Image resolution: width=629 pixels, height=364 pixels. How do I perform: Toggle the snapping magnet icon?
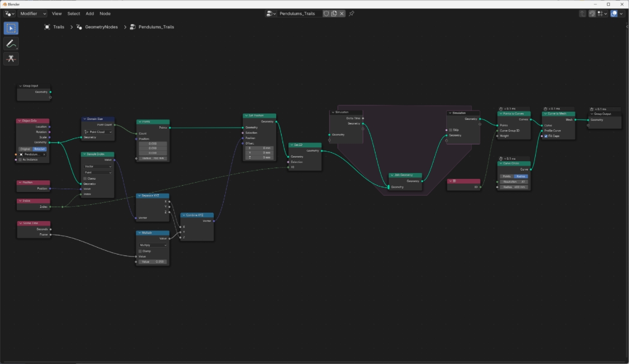[x=593, y=14]
